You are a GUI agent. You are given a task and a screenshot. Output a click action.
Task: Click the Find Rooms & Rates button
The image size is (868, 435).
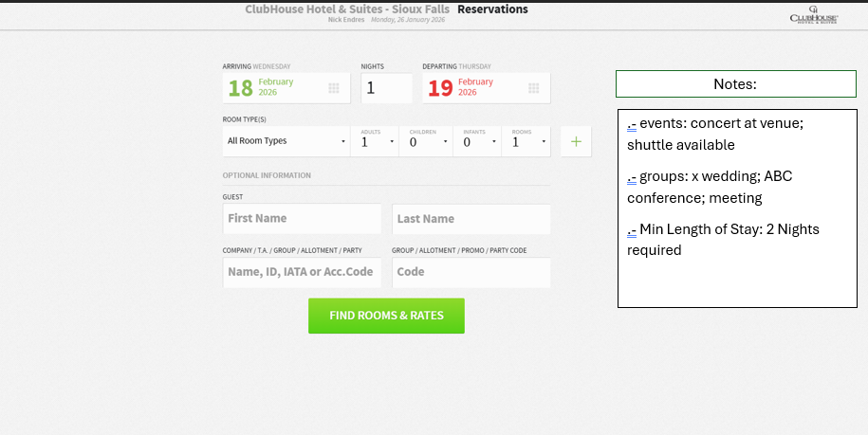[x=386, y=316]
